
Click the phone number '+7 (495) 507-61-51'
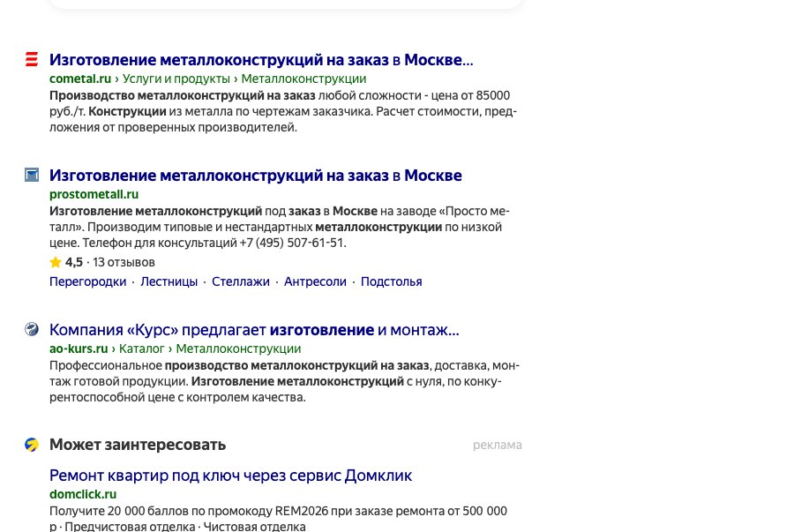click(x=293, y=243)
